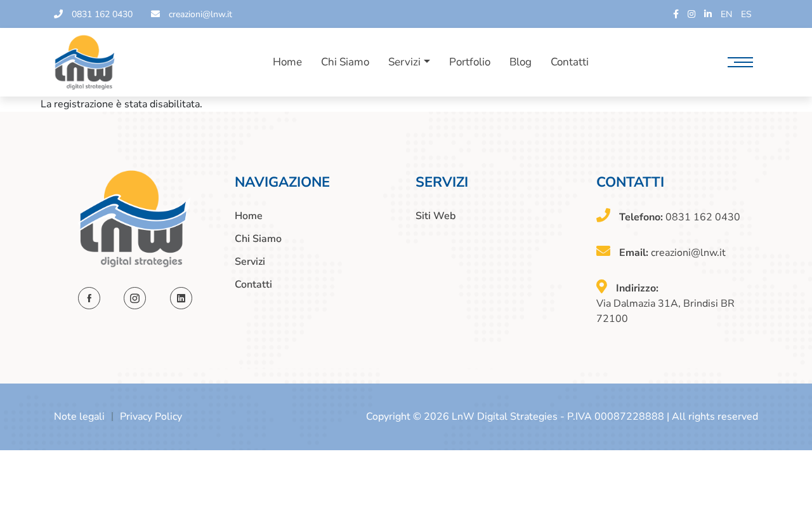Open the LinkedIn icon in top bar
Screen dimensions: 812x508
708,13
